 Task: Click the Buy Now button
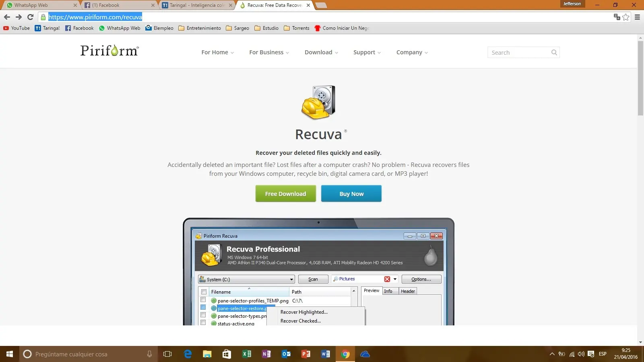coord(351,193)
